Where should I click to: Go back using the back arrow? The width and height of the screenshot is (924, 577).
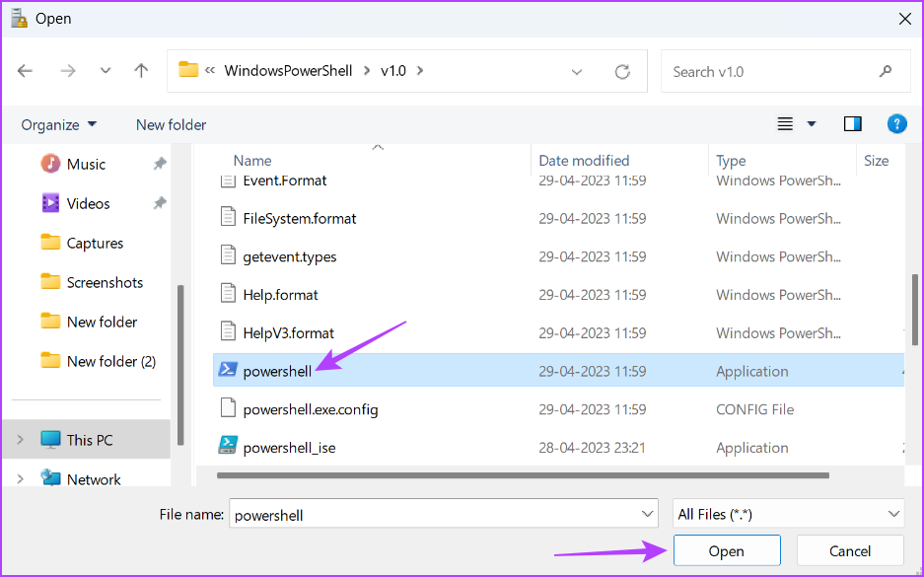click(x=25, y=71)
